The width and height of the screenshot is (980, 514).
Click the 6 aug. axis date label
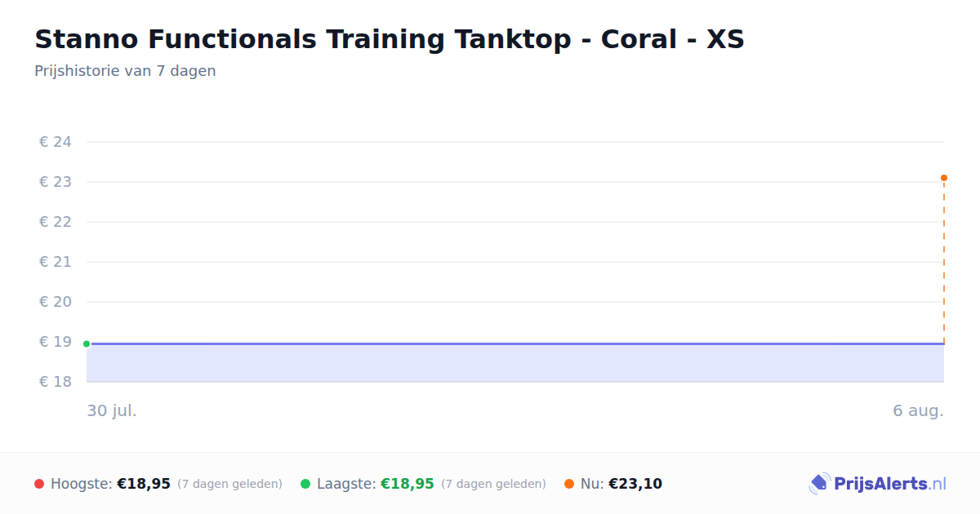tap(918, 410)
